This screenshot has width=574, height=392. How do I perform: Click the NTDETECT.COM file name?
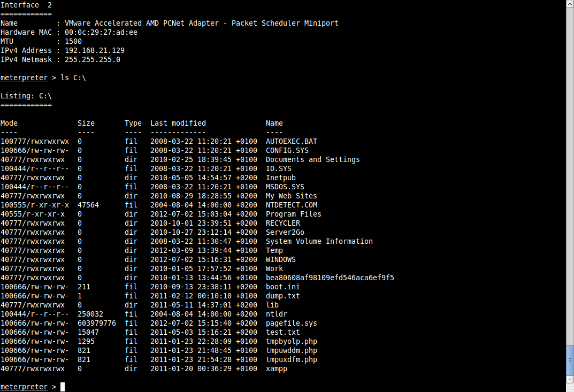(291, 205)
